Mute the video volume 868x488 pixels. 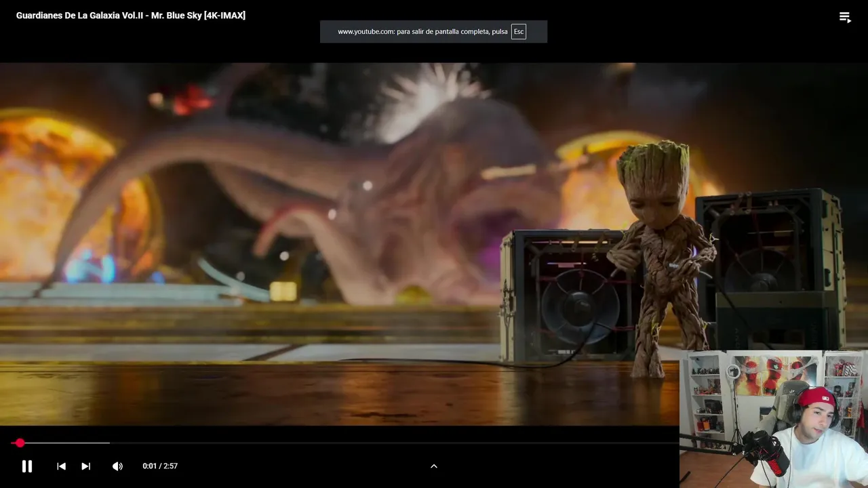(117, 466)
